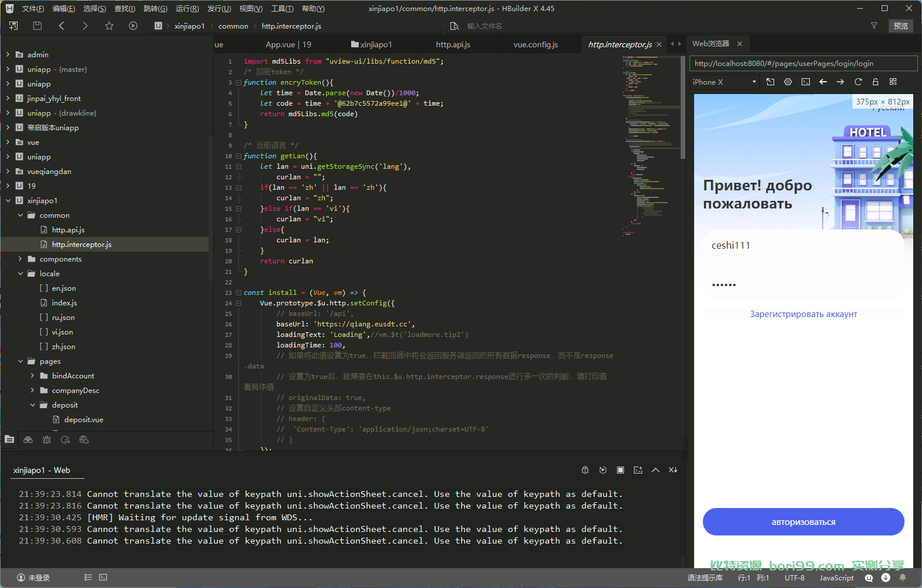Expand the components folder
The height and width of the screenshot is (588, 922).
click(20, 259)
